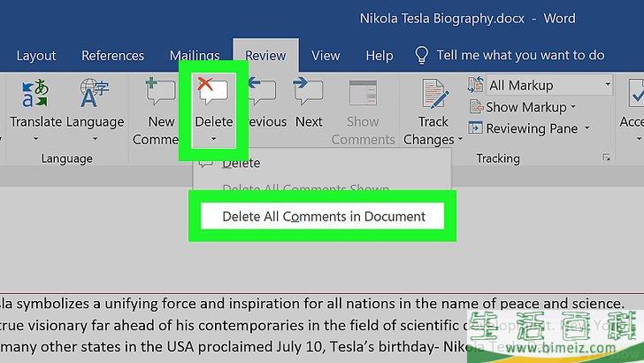Click the icon beside All Markup box
644x363 pixels.
(x=476, y=85)
